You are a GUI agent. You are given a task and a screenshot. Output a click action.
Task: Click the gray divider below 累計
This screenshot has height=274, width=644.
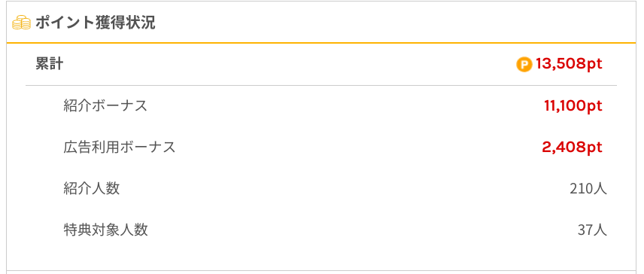pos(321,86)
